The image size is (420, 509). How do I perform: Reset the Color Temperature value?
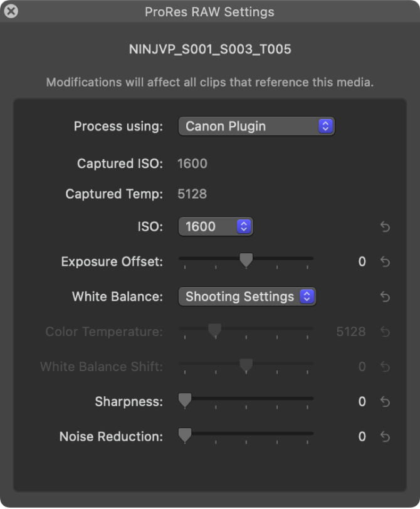click(386, 332)
